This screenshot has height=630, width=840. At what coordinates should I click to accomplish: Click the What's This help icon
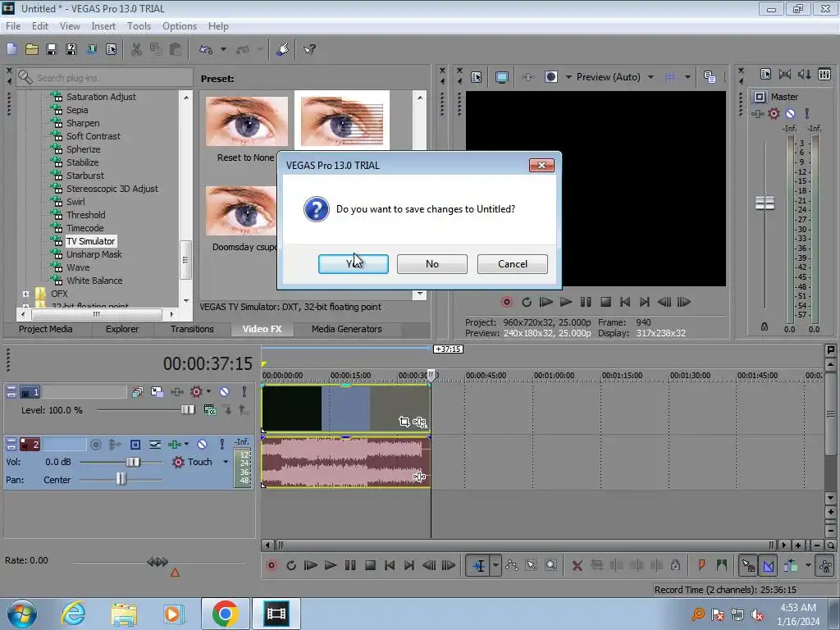tap(309, 49)
